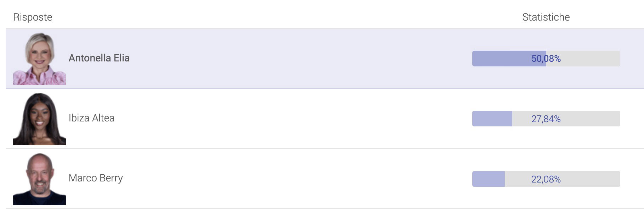Click filled portion of Ibiza Altea's bar
Image resolution: width=644 pixels, height=218 pixels.
492,119
